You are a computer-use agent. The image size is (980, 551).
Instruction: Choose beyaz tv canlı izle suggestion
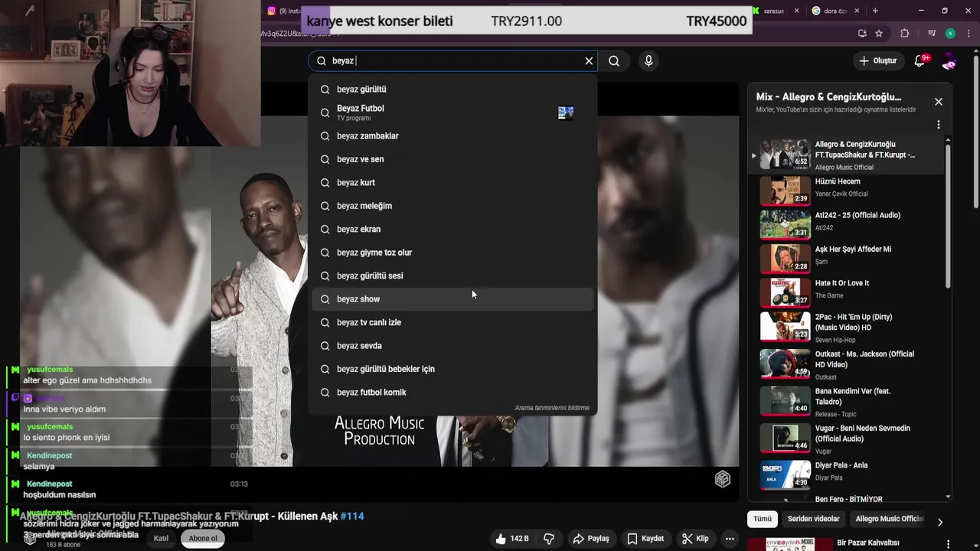click(x=452, y=323)
